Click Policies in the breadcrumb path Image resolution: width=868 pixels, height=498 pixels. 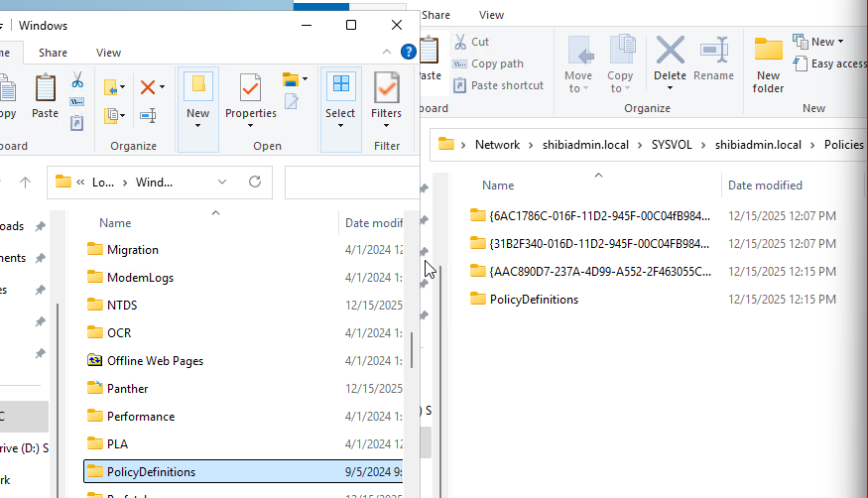843,145
